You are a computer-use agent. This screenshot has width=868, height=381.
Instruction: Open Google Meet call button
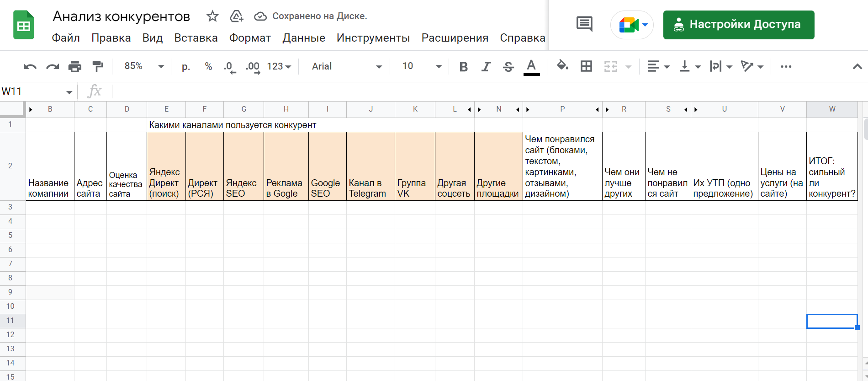[632, 25]
